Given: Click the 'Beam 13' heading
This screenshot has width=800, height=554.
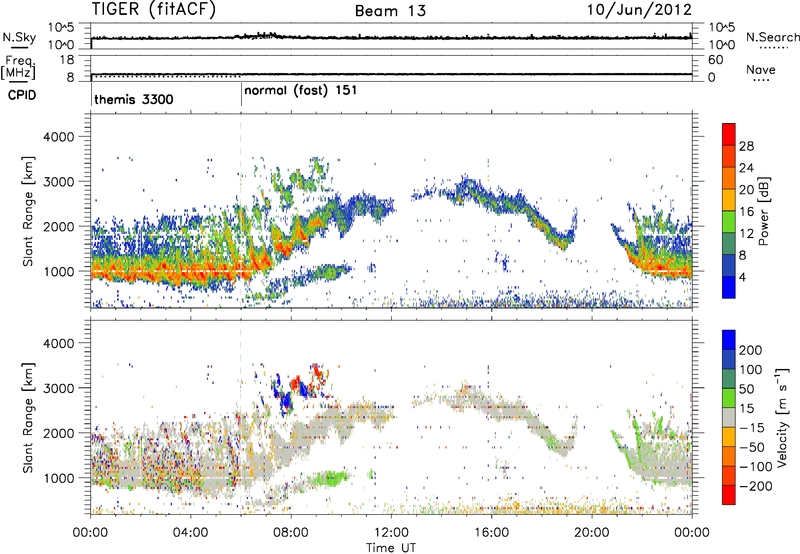Looking at the screenshot, I should pyautogui.click(x=390, y=11).
